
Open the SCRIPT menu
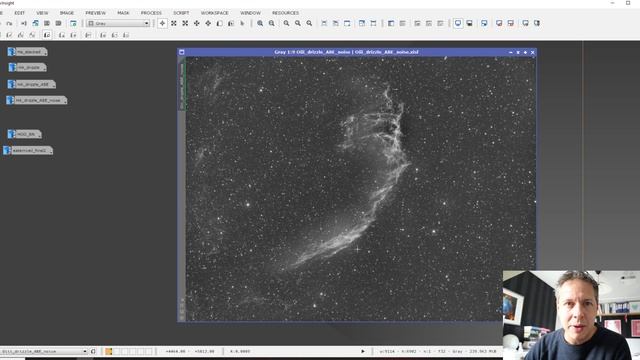point(181,13)
